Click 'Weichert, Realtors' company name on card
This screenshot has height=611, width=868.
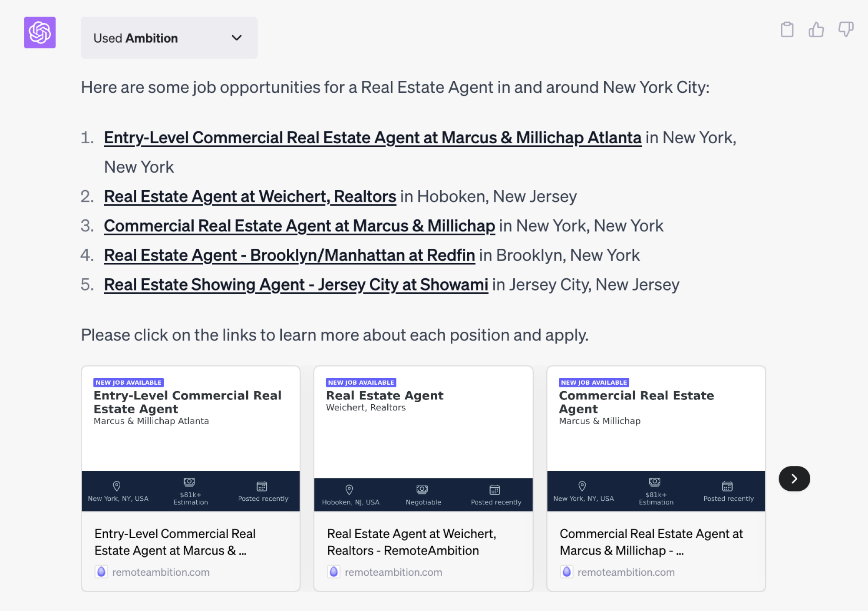366,407
